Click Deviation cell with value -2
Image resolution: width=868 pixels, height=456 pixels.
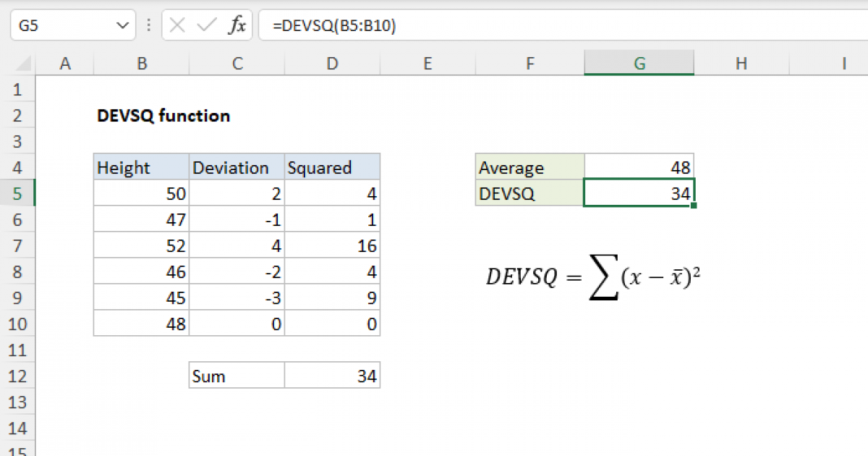237,272
